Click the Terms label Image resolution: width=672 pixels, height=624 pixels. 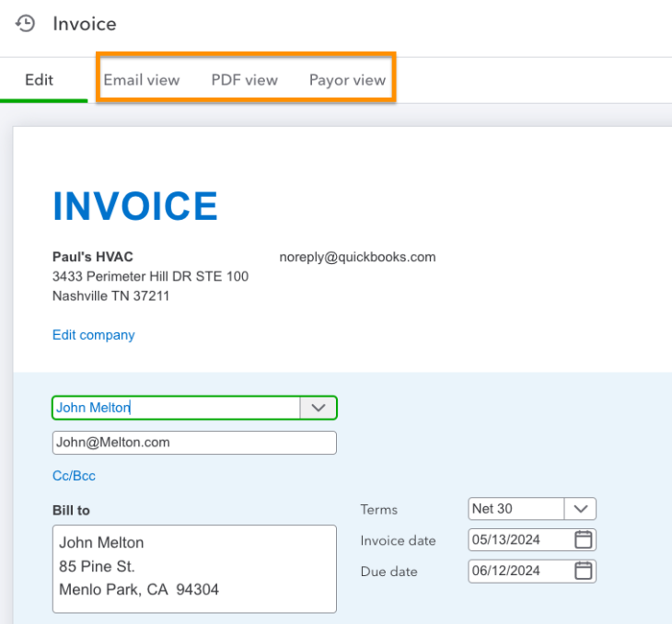(x=379, y=510)
